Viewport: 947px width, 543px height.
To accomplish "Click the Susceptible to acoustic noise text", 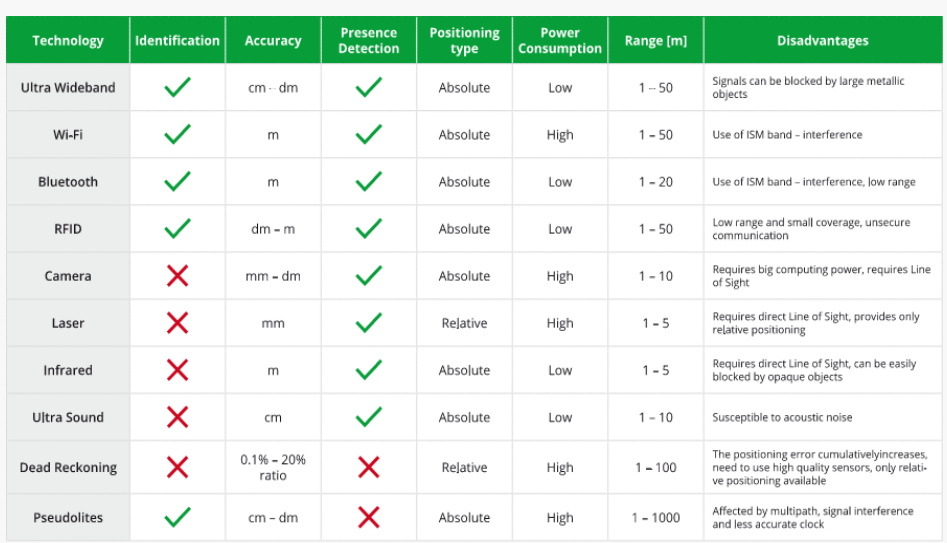I will point(782,417).
